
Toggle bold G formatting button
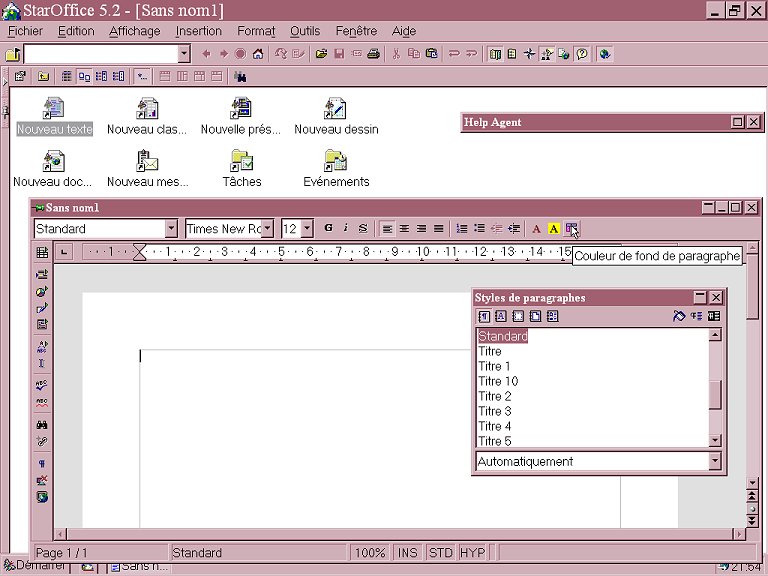(x=328, y=228)
